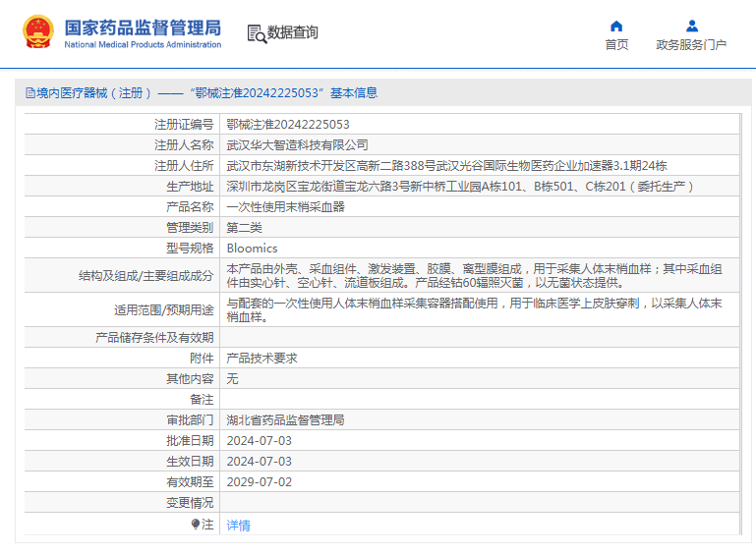Screen dimensions: 756x555
Task: Click the 审批部门 label
Action: (x=190, y=420)
